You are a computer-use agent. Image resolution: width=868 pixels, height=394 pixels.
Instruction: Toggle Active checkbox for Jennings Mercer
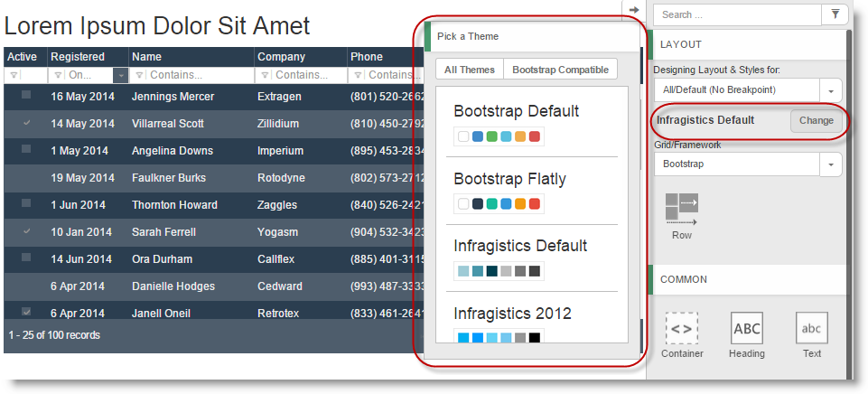26,95
